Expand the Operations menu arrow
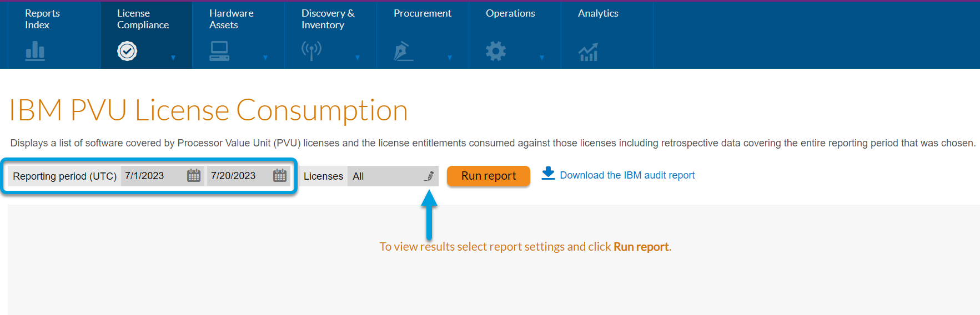Image resolution: width=980 pixels, height=315 pixels. [542, 57]
